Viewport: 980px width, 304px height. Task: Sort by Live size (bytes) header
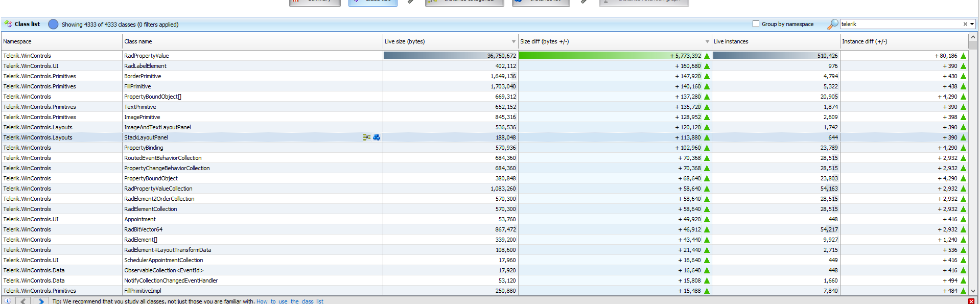point(450,41)
